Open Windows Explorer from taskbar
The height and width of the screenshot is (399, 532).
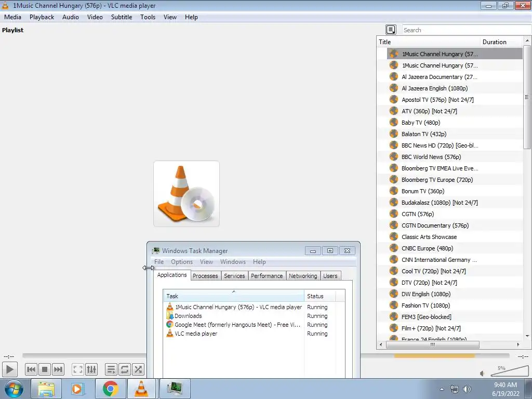click(46, 389)
